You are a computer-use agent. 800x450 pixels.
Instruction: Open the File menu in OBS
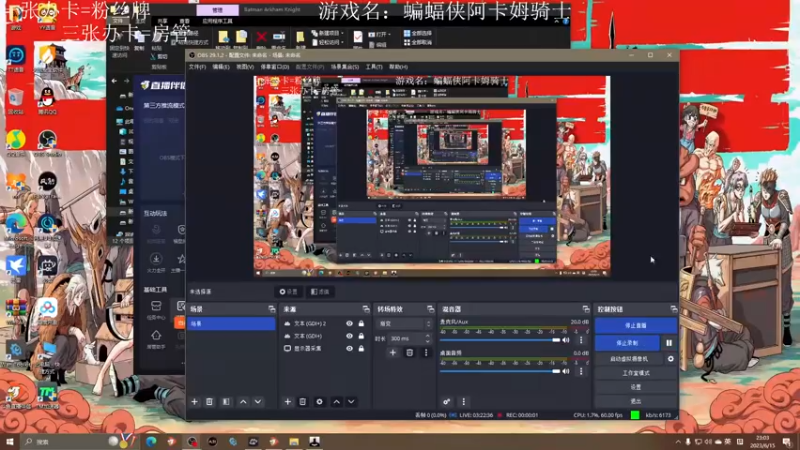[x=197, y=67]
